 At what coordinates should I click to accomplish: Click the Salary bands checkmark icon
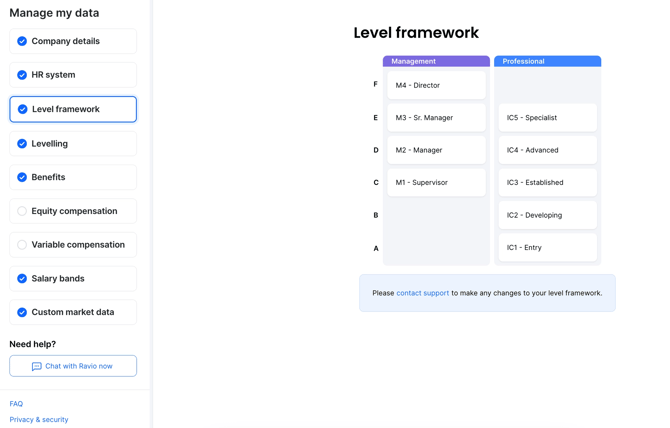click(22, 278)
